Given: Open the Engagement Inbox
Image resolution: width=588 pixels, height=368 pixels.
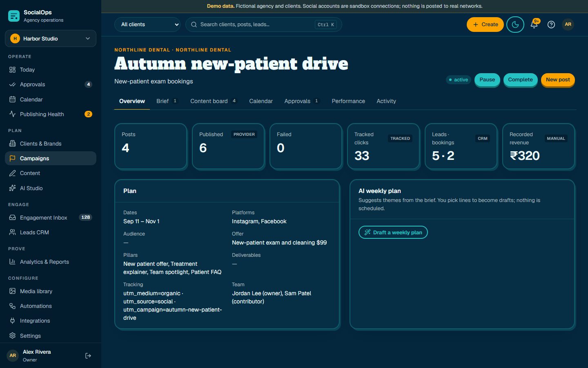Looking at the screenshot, I should click(51, 218).
